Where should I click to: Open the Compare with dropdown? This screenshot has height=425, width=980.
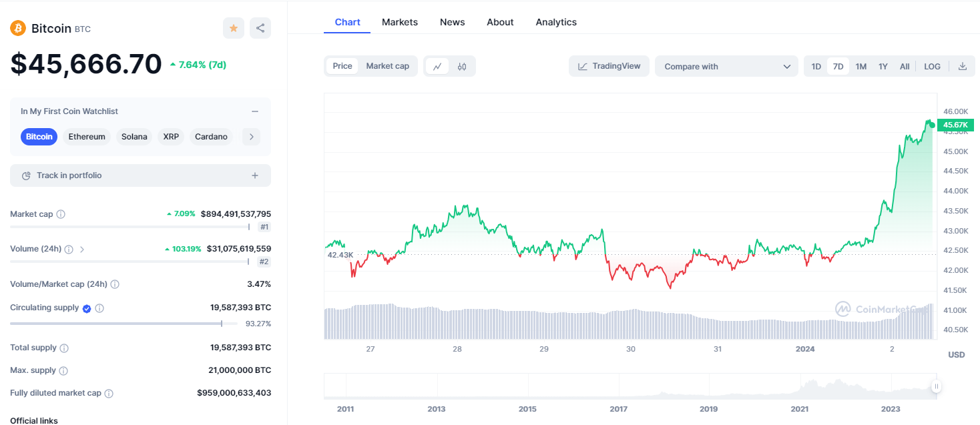[726, 66]
